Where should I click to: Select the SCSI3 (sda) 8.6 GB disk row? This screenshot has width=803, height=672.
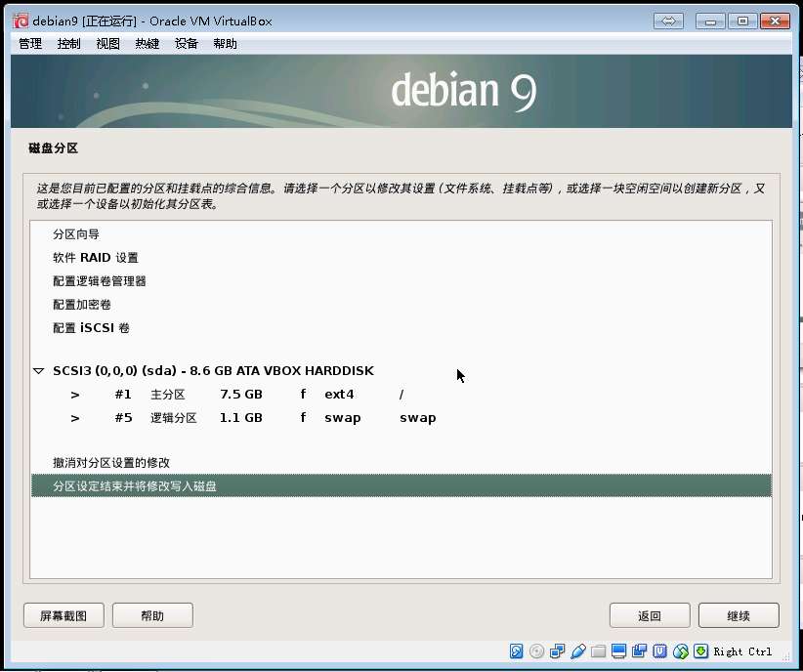pyautogui.click(x=401, y=370)
